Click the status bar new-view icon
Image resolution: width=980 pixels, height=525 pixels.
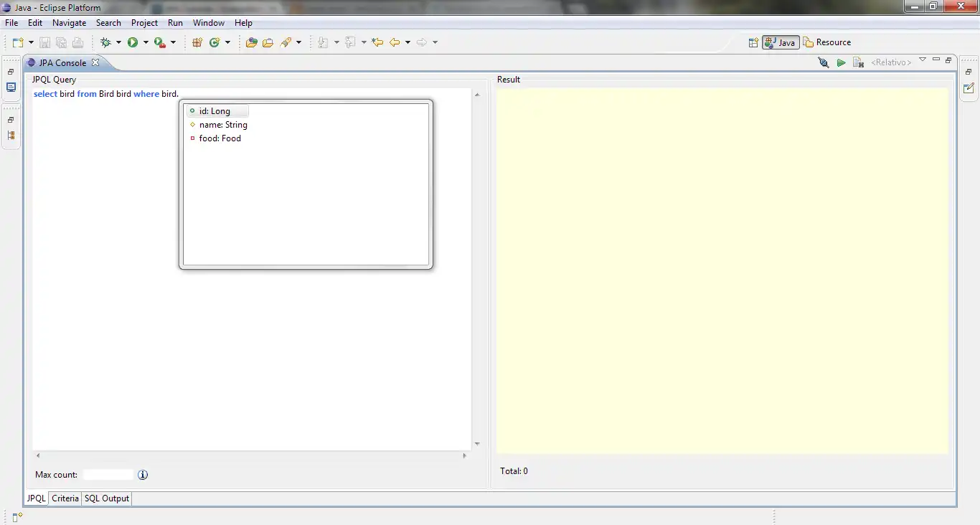coord(18,516)
